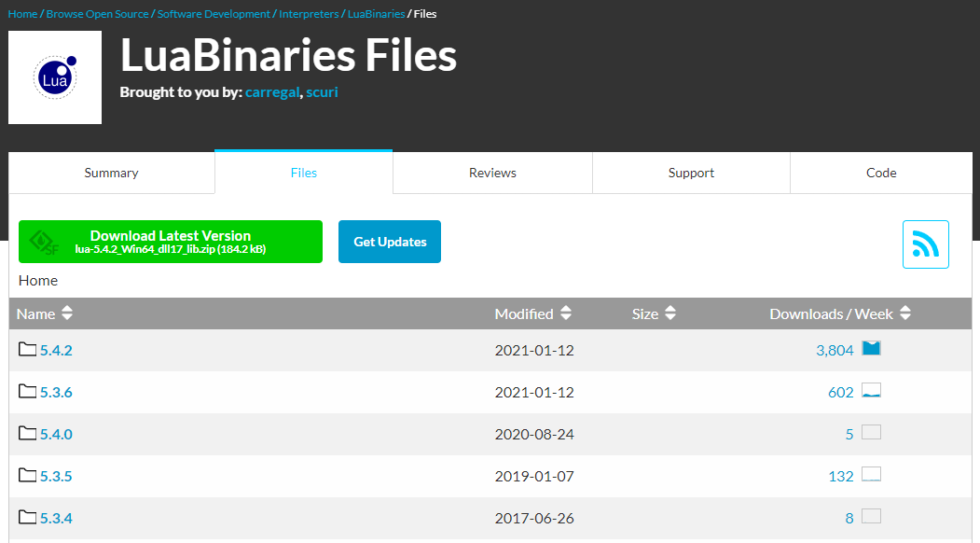
Task: Click the 8 downloads count for 5.3.4
Action: pyautogui.click(x=849, y=518)
